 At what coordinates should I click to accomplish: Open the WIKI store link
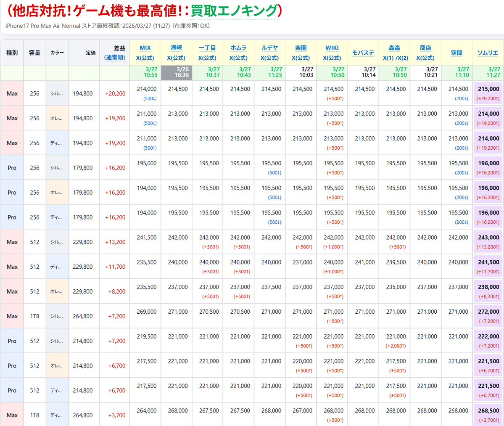tap(332, 48)
